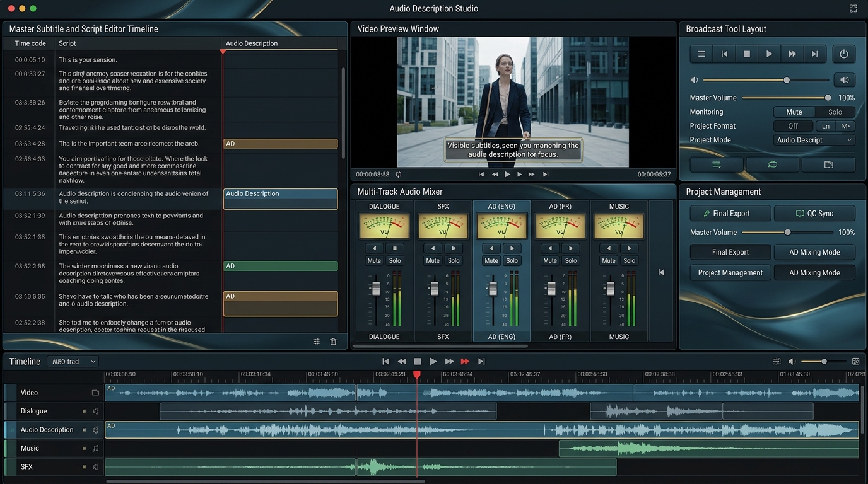Viewport: 868px width, 484px height.
Task: Click the script editor vertical scrollbar
Action: click(x=343, y=113)
